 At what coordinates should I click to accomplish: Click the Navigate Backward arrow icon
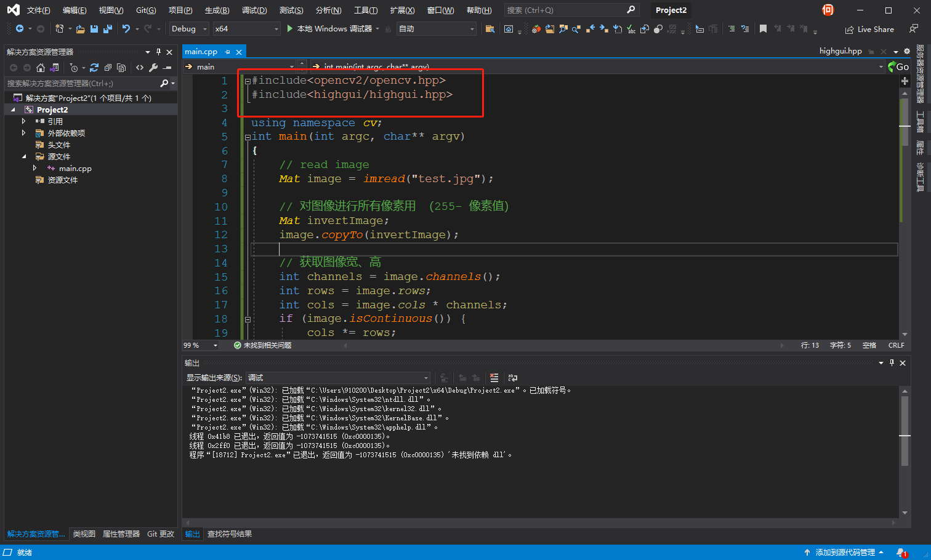[20, 29]
